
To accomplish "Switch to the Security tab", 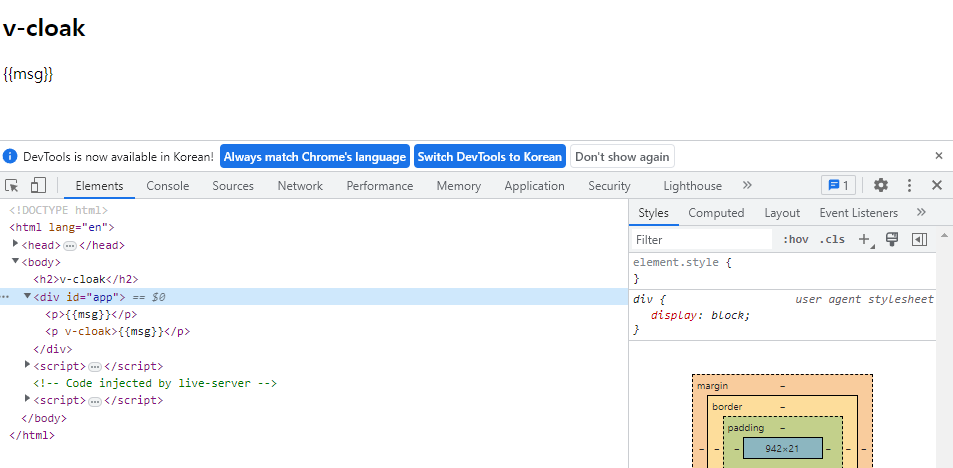I will tap(609, 186).
